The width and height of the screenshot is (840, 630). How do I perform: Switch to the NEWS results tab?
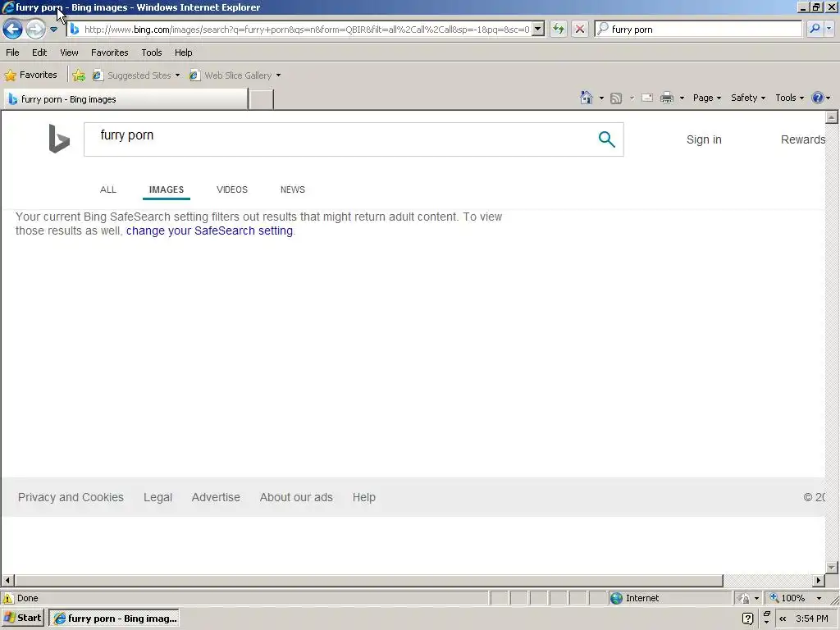click(x=293, y=189)
